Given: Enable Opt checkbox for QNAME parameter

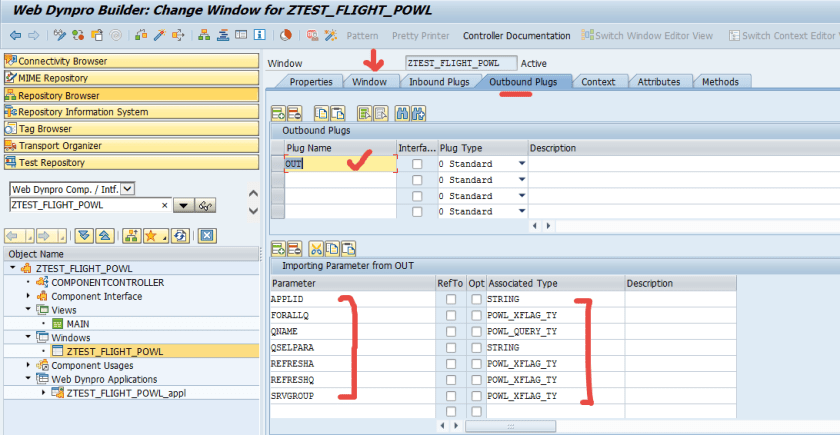Looking at the screenshot, I should pyautogui.click(x=476, y=332).
